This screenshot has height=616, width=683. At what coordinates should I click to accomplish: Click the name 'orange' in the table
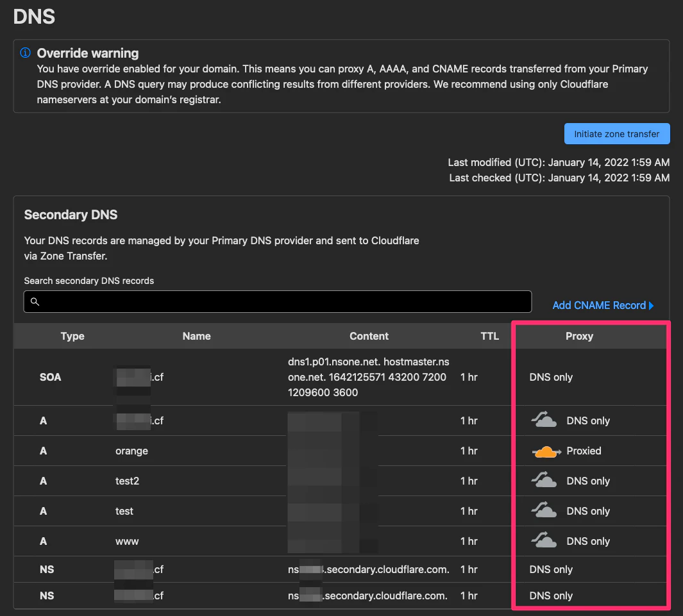click(131, 451)
